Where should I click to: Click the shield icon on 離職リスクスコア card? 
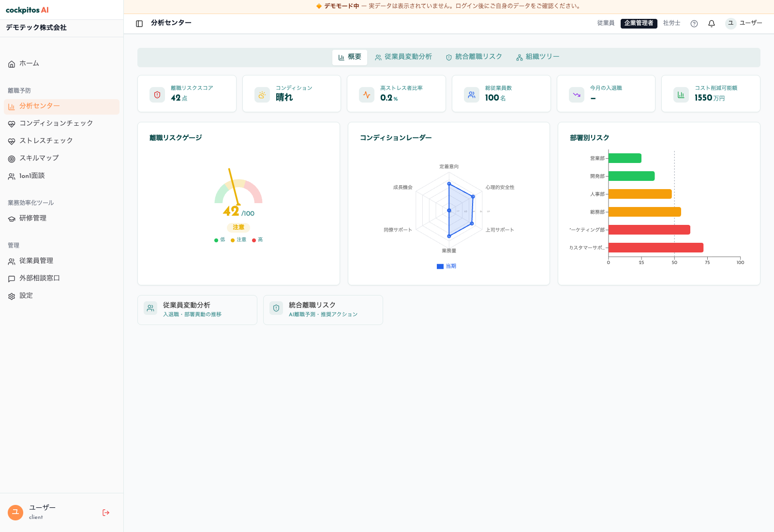tap(157, 95)
